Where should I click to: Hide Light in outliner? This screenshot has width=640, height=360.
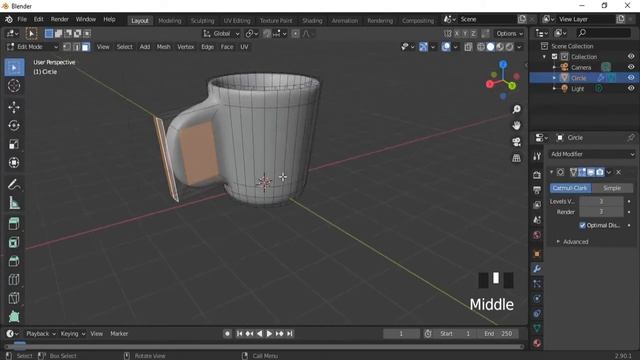631,88
